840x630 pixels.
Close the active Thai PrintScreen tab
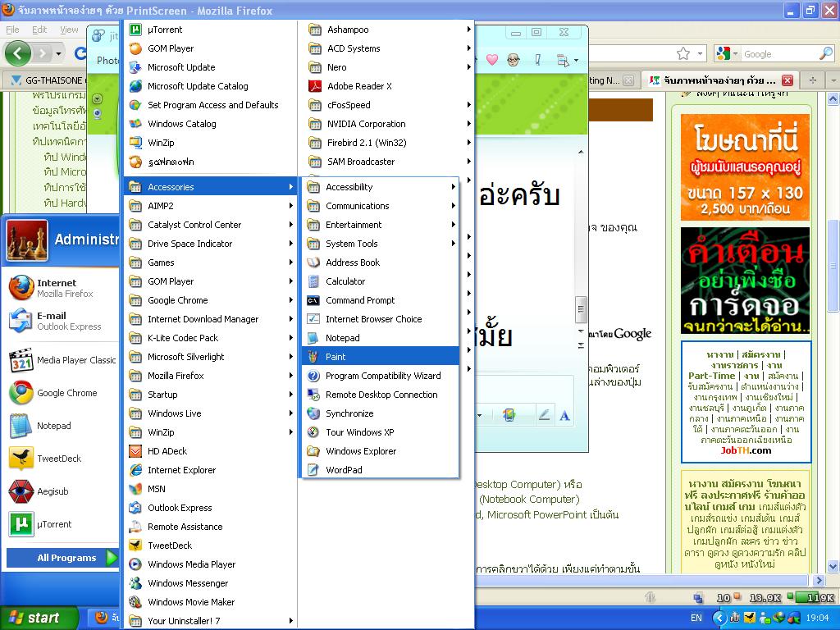787,80
